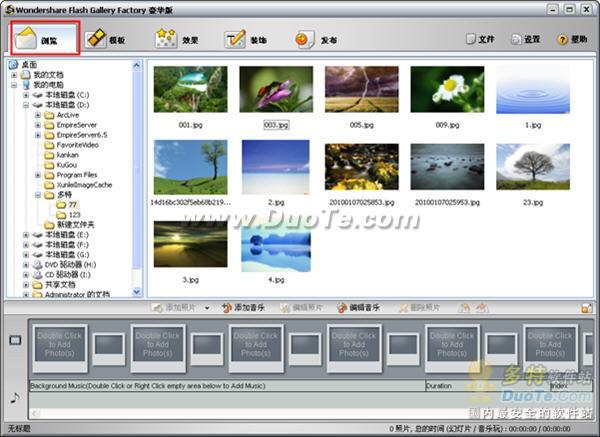The width and height of the screenshot is (600, 437).
Task: Select the 23.jpg tree thumbnail
Action: (533, 166)
